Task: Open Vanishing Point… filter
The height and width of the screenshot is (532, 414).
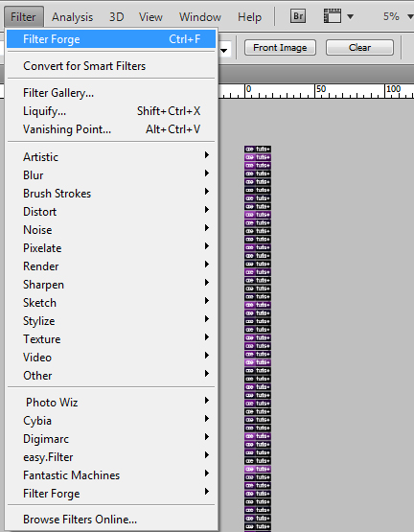Action: click(111, 129)
